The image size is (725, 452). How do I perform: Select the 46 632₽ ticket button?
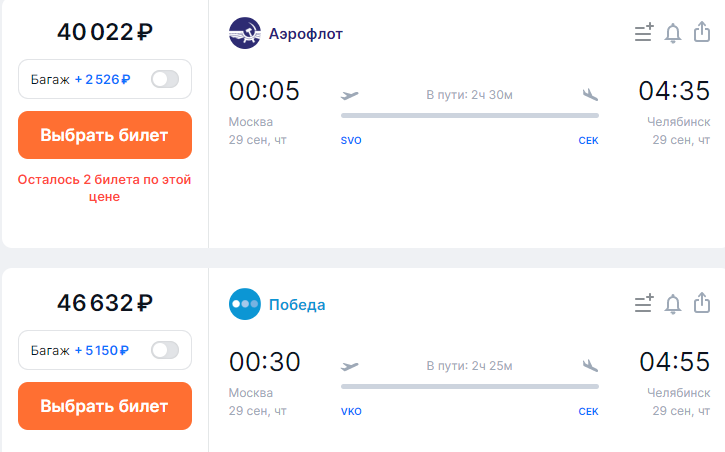[105, 406]
